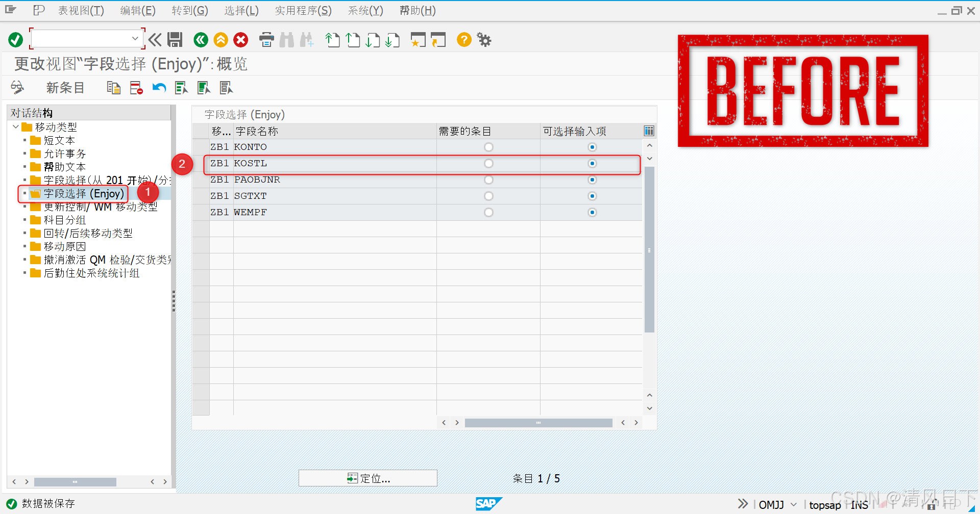Click the Select All icon
This screenshot has height=514, width=980.
[181, 88]
